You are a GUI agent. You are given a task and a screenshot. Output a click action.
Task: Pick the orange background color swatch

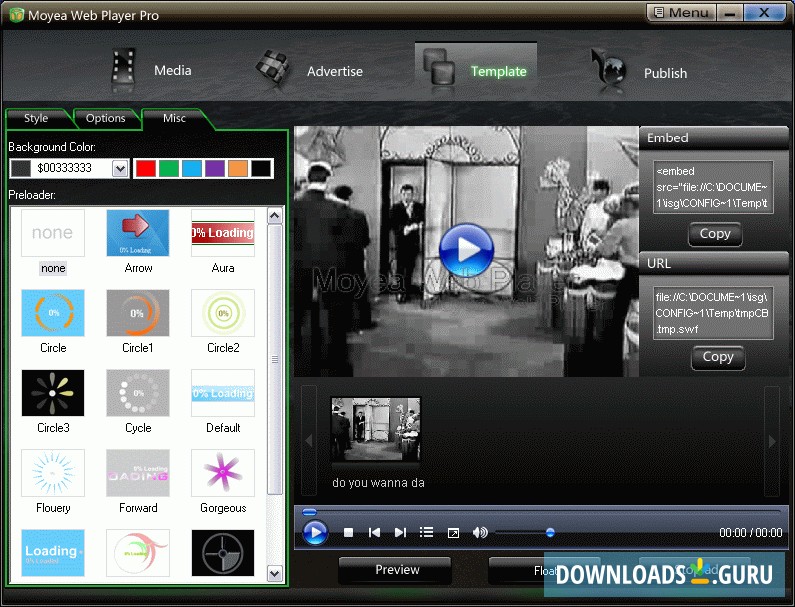[238, 168]
